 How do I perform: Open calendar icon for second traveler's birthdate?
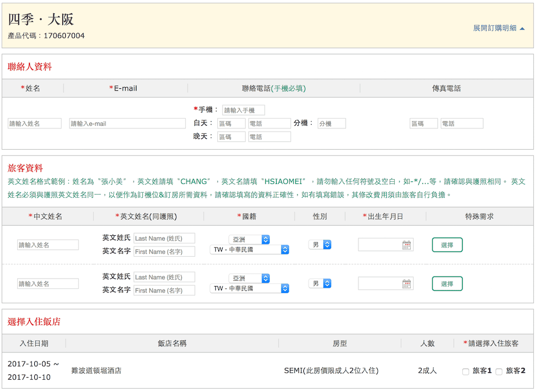point(407,284)
